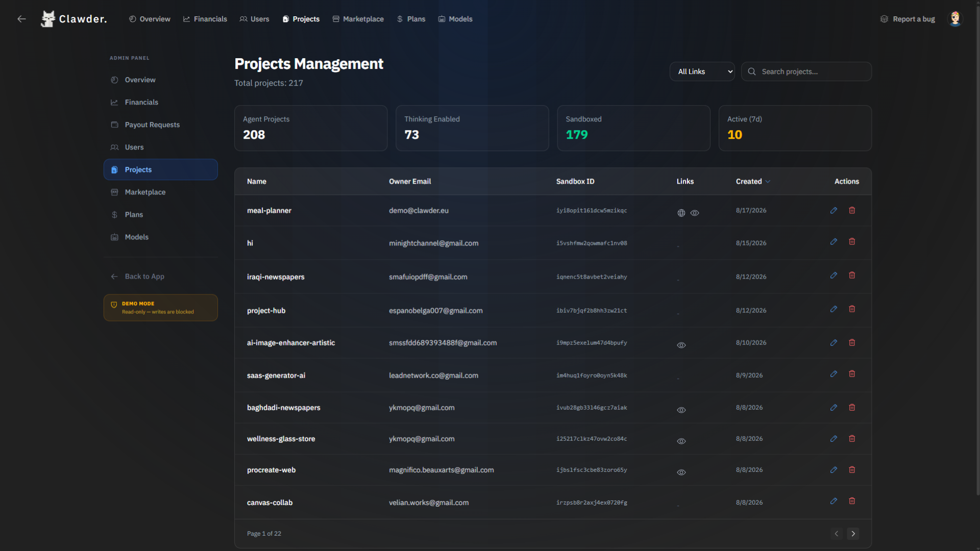
Task: Open Financials in top navigation
Action: (x=205, y=19)
